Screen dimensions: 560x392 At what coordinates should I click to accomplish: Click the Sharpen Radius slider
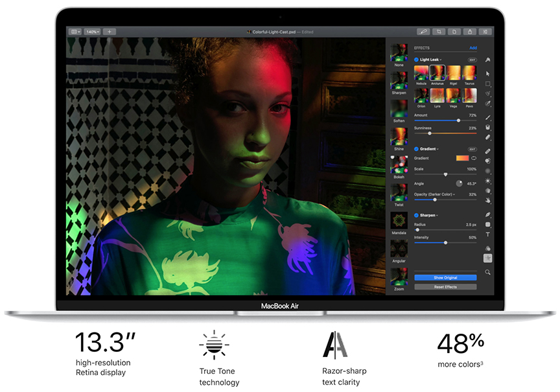point(445,230)
